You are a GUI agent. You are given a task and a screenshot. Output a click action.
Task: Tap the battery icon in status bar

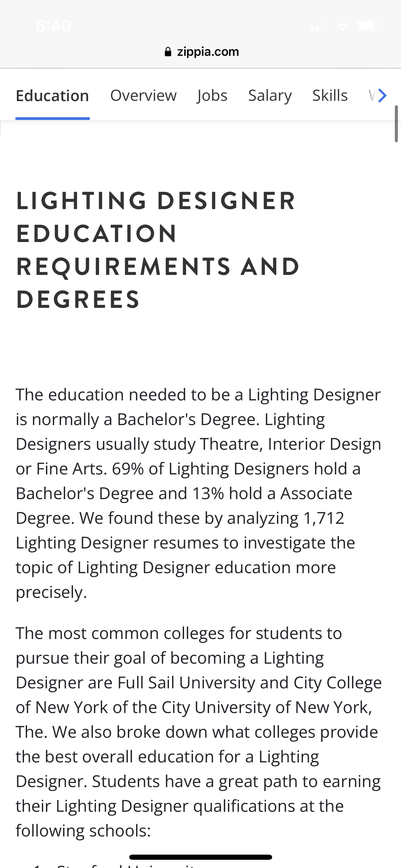pyautogui.click(x=369, y=26)
